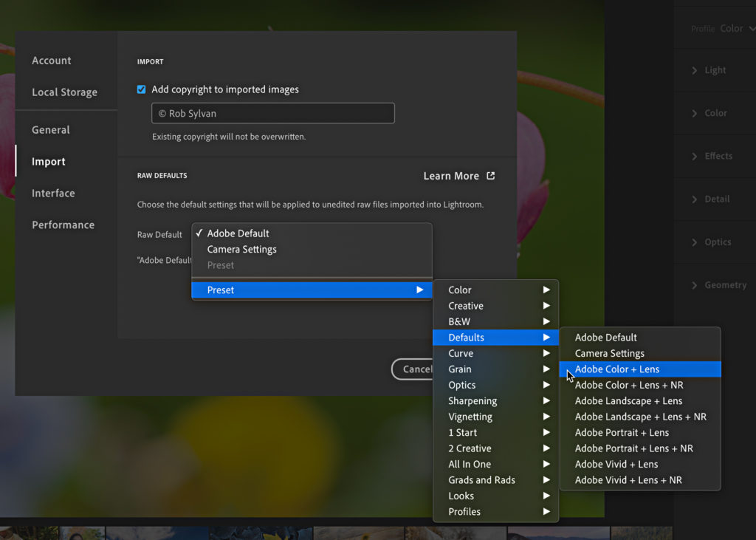756x540 pixels.
Task: Select Adobe Color + Lens preset
Action: 640,369
